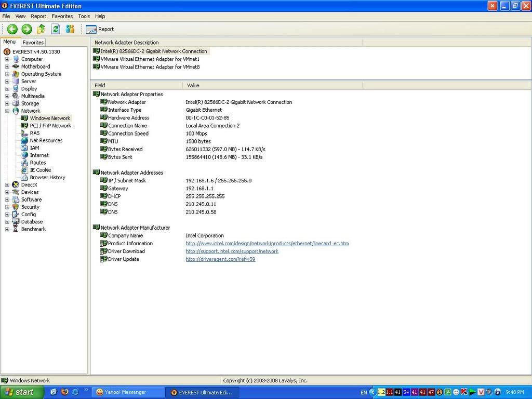The image size is (532, 399).
Task: Select the DirectX tree icon
Action: pos(16,184)
